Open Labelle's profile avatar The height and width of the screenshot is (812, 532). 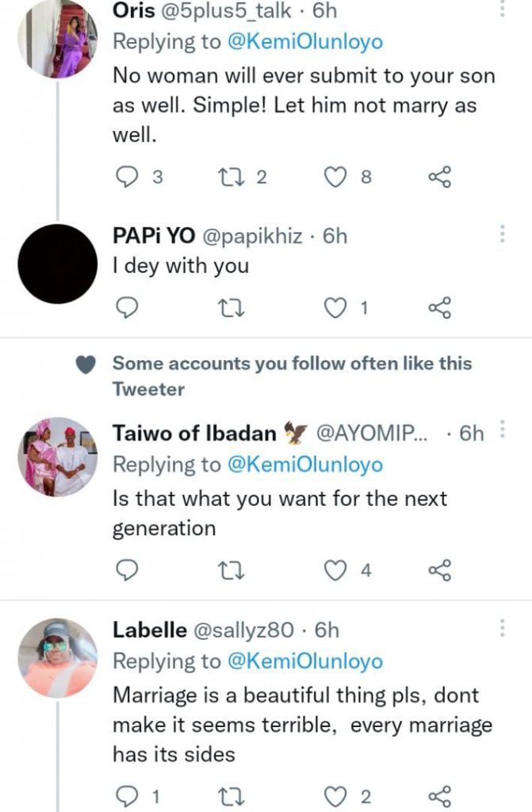click(56, 657)
